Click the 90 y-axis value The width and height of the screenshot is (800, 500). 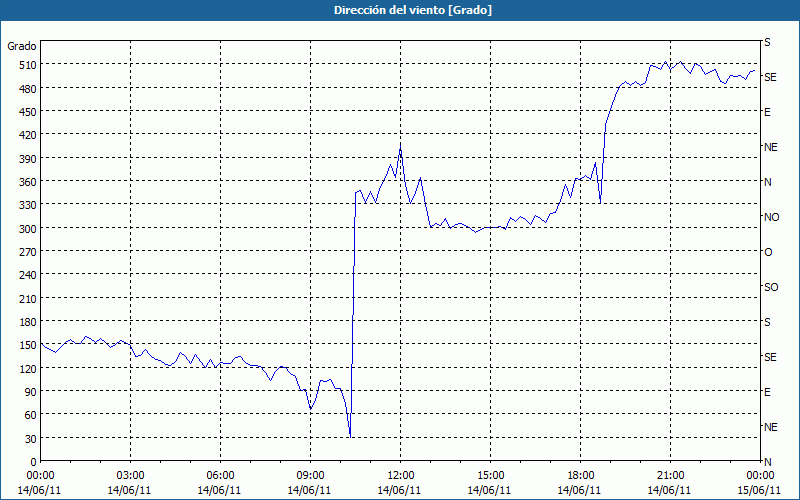click(x=31, y=392)
